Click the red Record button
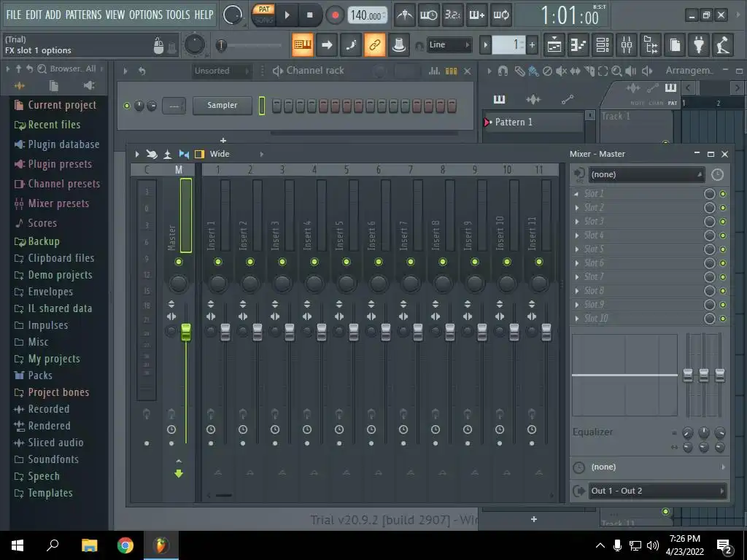747x560 pixels. [335, 15]
